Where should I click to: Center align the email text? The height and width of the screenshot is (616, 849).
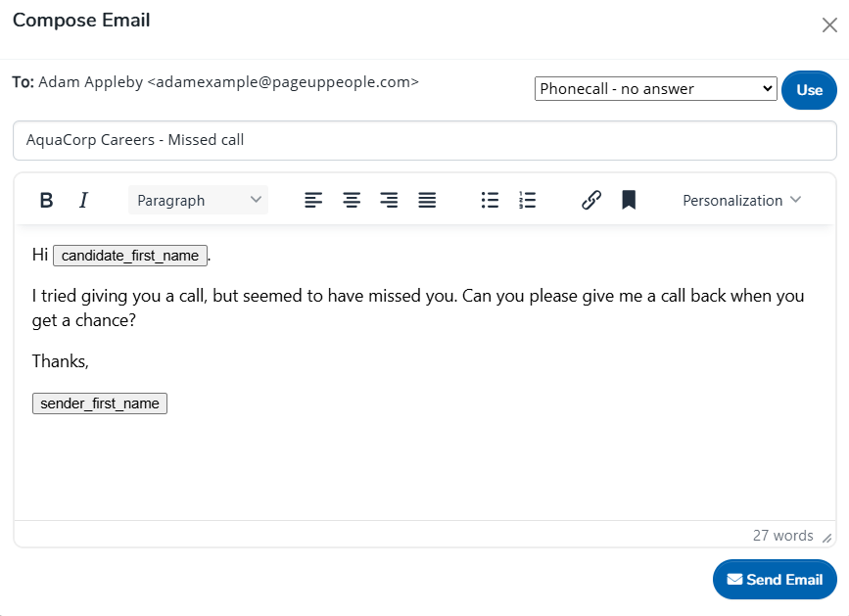tap(352, 201)
